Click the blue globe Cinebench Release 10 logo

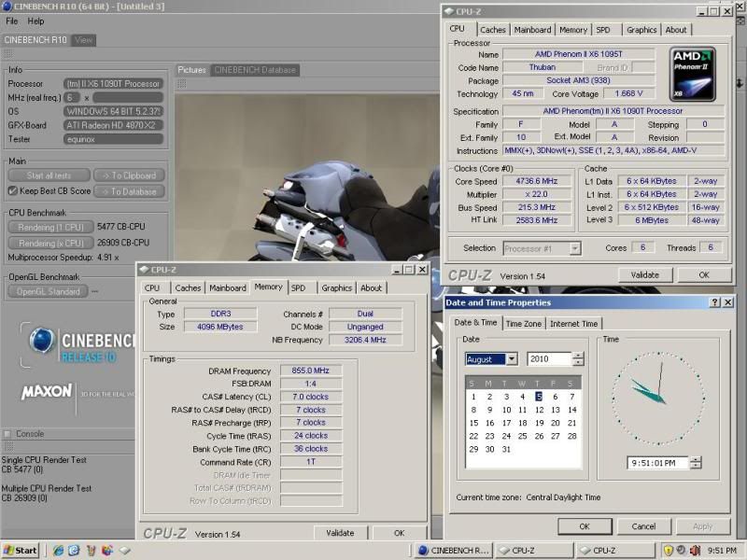42,341
